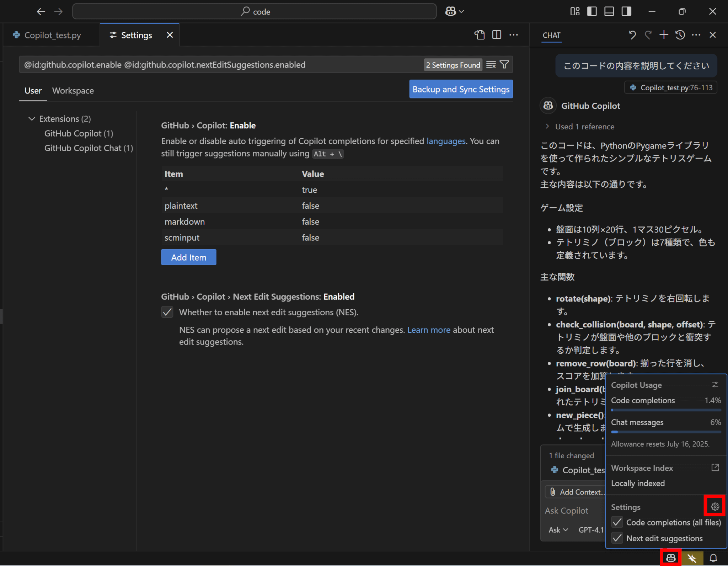Open the Learn more link

pyautogui.click(x=429, y=330)
